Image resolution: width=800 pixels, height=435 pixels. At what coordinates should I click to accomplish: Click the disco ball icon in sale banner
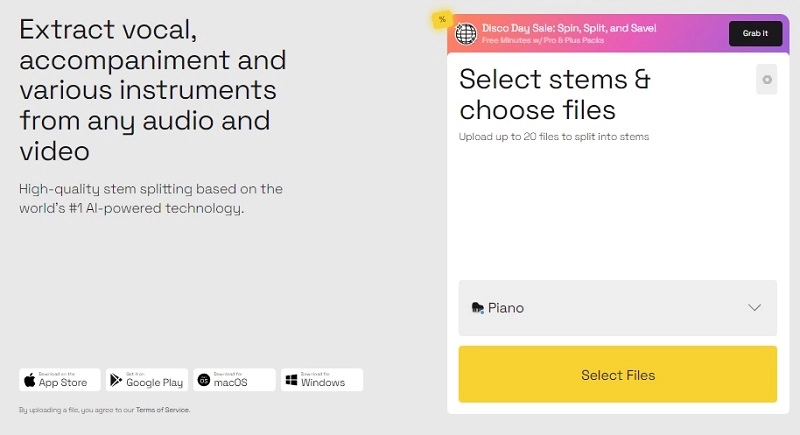point(466,34)
